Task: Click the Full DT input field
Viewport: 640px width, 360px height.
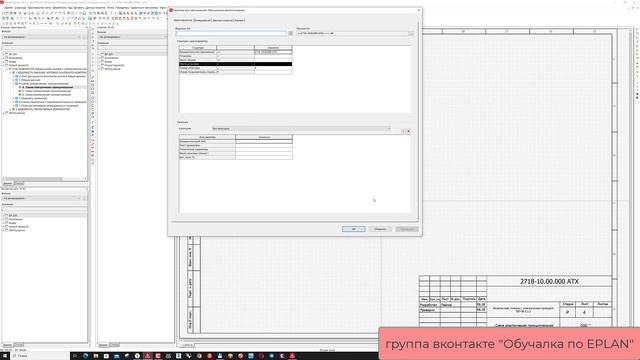Action: click(231, 33)
